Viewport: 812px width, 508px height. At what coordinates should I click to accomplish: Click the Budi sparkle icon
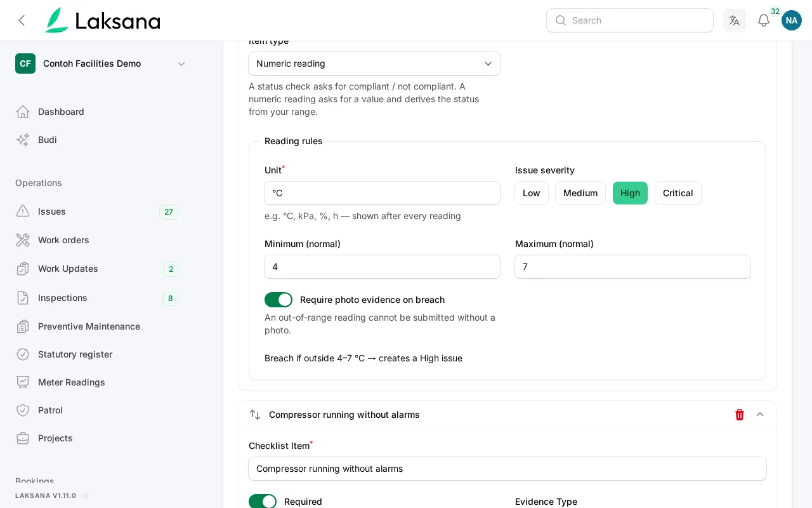pos(23,140)
